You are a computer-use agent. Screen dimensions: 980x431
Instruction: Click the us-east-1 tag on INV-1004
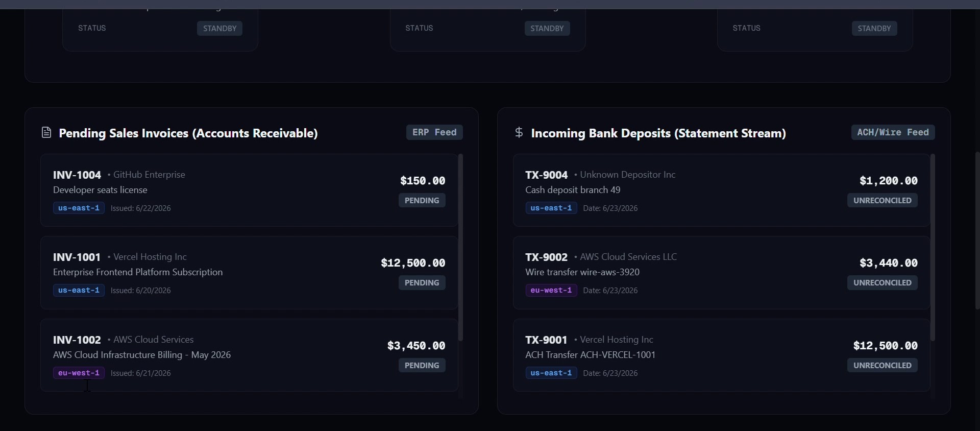tap(79, 208)
